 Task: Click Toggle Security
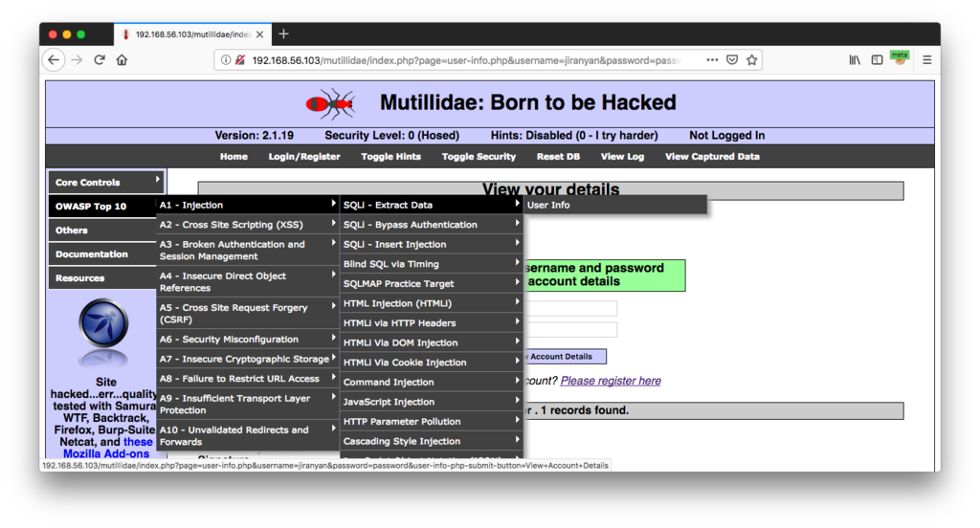[x=479, y=157]
